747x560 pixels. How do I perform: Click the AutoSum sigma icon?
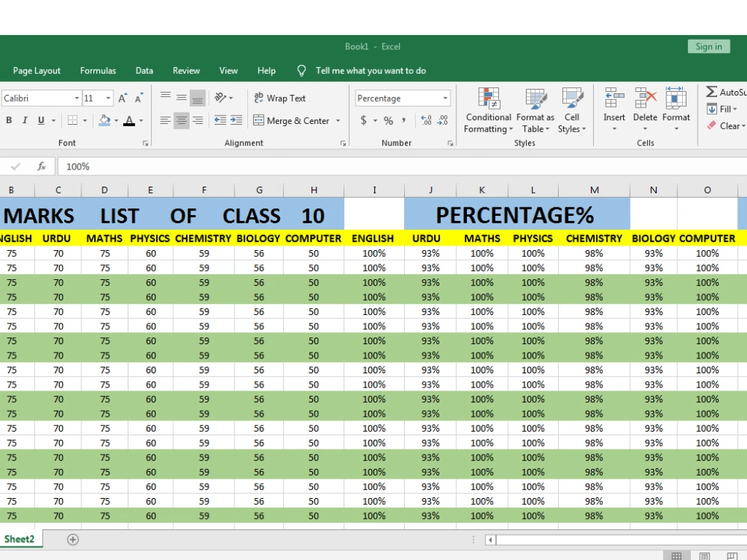(711, 92)
